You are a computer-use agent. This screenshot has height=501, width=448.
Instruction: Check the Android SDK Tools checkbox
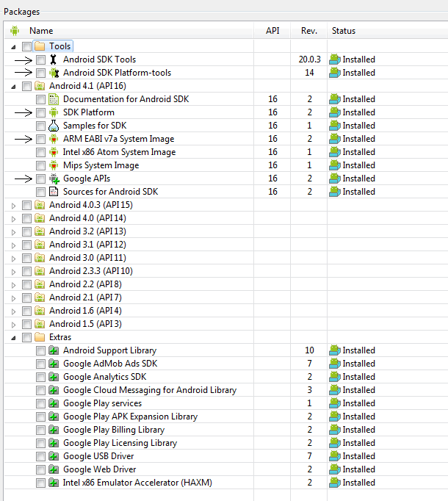40,60
